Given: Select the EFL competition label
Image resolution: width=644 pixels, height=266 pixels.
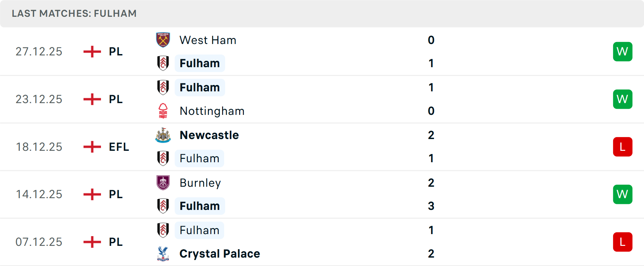Looking at the screenshot, I should 119,147.
